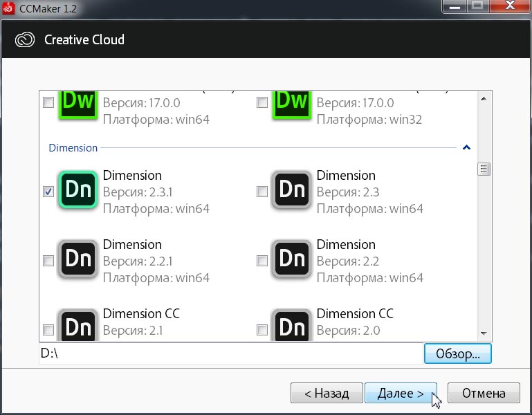Click the CCMaker app icon in title bar
The height and width of the screenshot is (415, 532).
[x=8, y=8]
